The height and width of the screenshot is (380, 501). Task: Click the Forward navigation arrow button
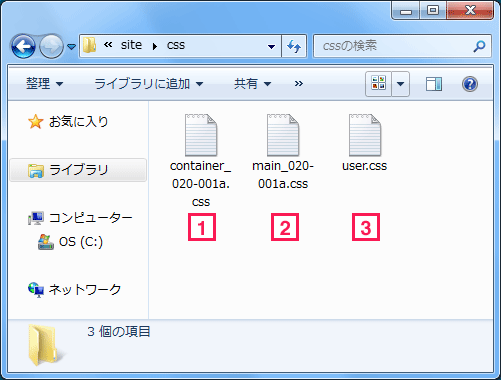tap(51, 46)
